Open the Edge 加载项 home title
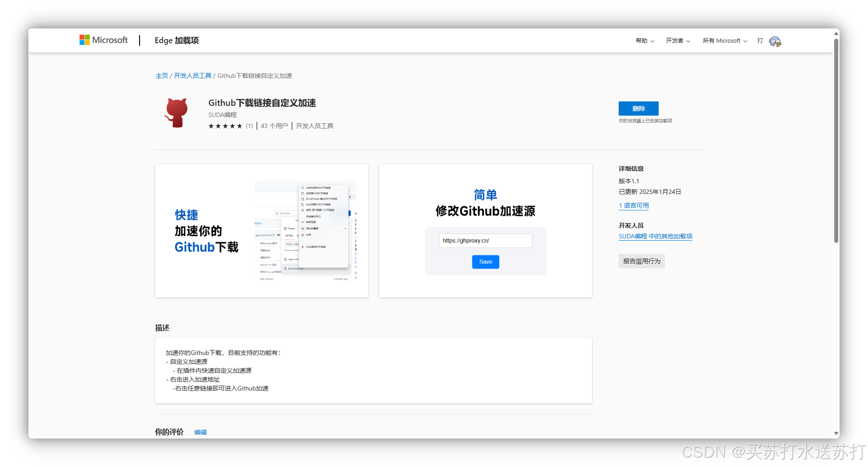 176,40
